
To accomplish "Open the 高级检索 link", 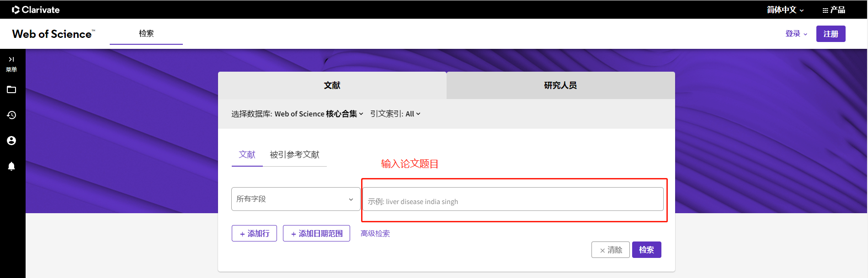I will (375, 233).
